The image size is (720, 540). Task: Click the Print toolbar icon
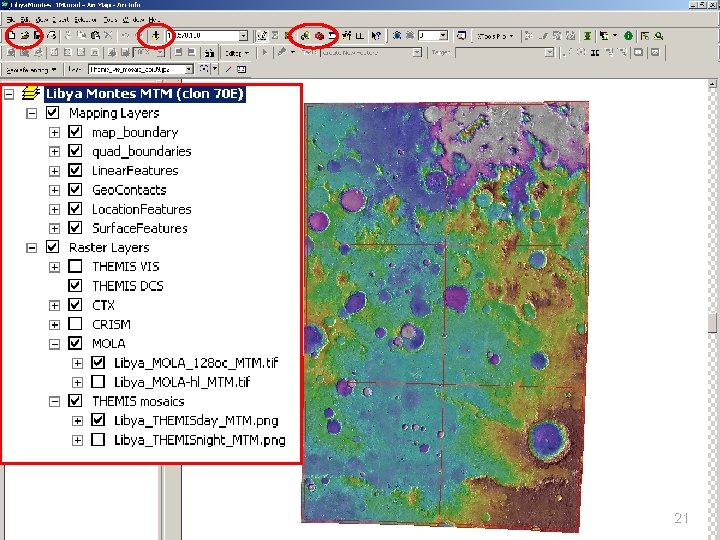(x=52, y=35)
